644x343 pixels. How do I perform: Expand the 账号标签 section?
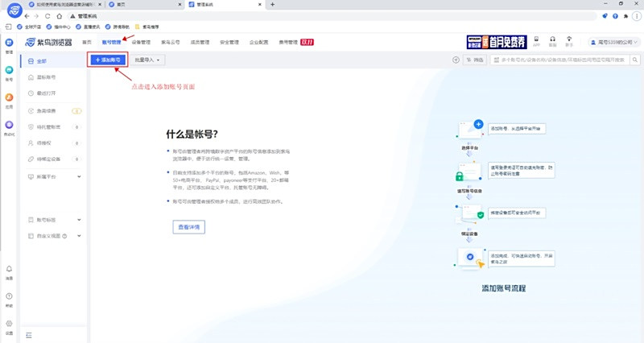pos(78,219)
